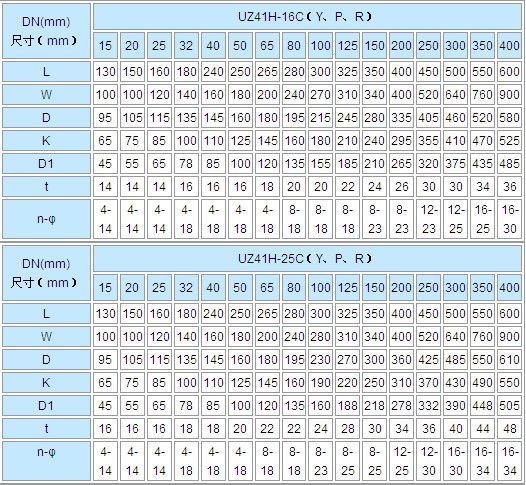Click the value 48 in the bottom t row
Screen dimensions: 526x485
point(509,429)
